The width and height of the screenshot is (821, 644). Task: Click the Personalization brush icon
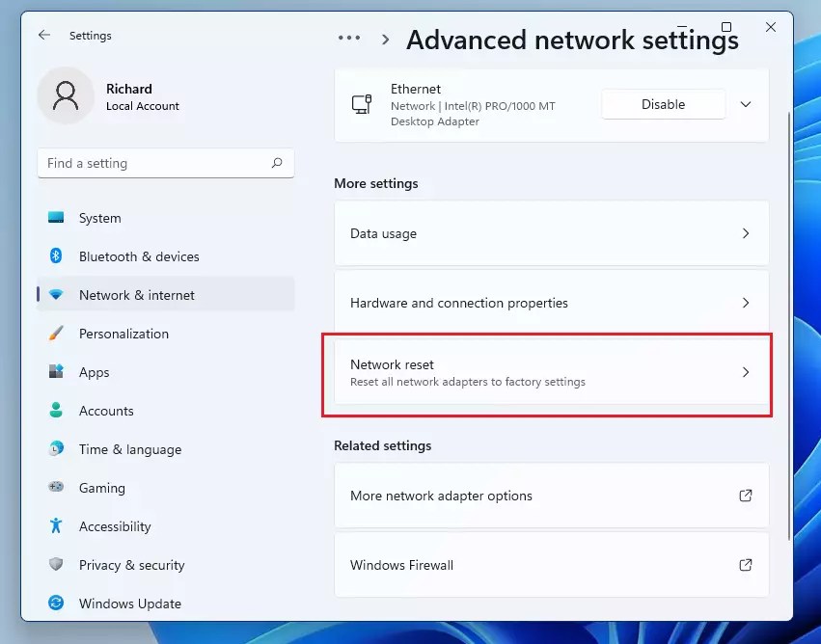pos(58,334)
